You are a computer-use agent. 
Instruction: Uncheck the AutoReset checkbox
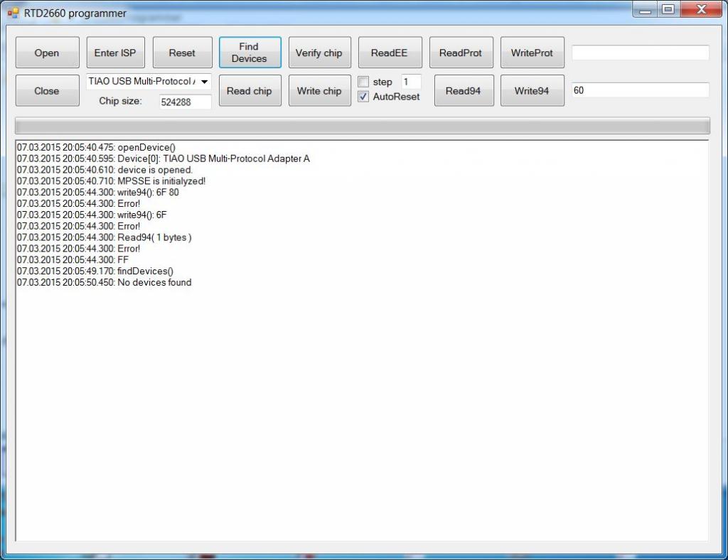[363, 97]
